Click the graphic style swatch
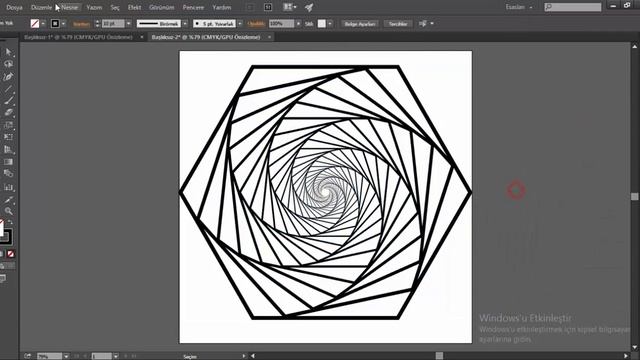 pyautogui.click(x=322, y=24)
